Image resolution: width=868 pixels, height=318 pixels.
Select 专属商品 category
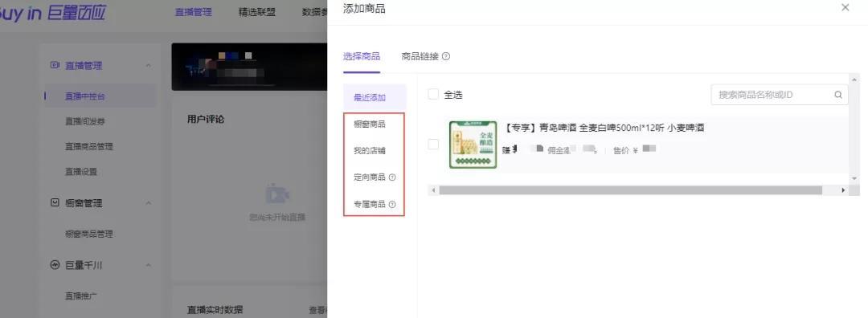click(370, 204)
